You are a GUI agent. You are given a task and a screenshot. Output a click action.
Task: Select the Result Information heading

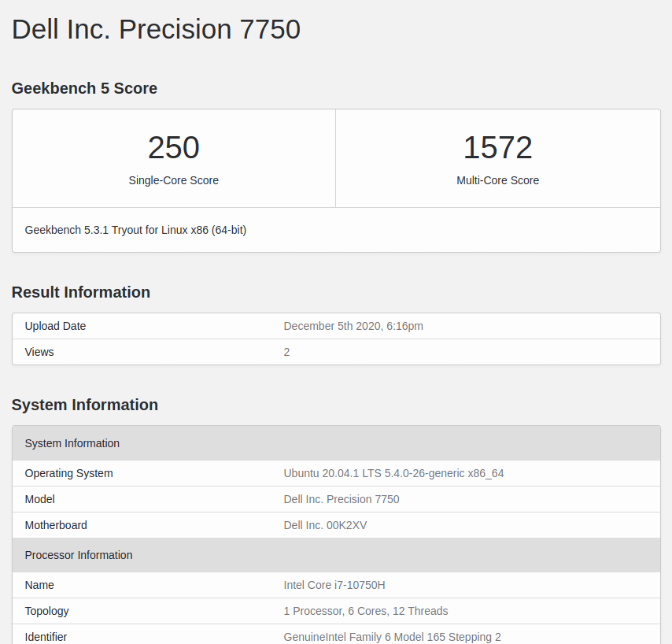(81, 292)
